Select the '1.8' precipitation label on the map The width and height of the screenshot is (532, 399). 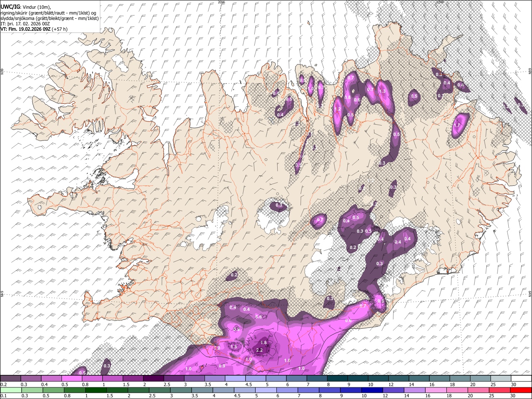tap(264, 343)
